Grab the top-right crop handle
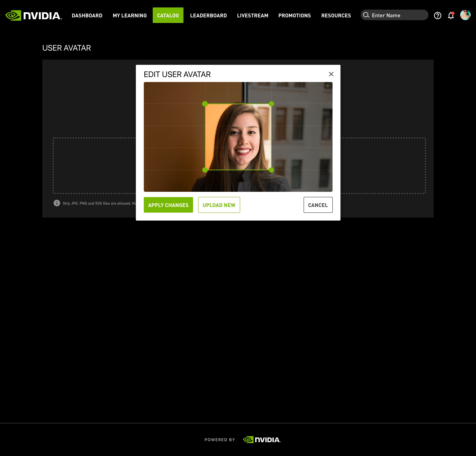 tap(271, 104)
